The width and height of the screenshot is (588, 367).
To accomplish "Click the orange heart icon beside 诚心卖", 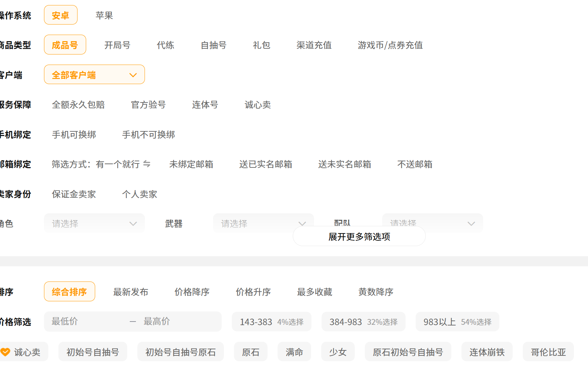I will 5,352.
